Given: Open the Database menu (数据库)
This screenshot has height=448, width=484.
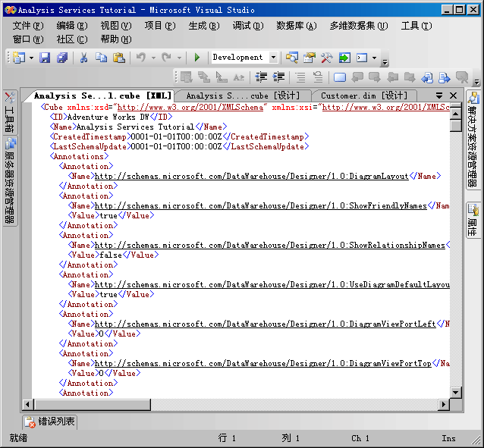Looking at the screenshot, I should [x=297, y=26].
